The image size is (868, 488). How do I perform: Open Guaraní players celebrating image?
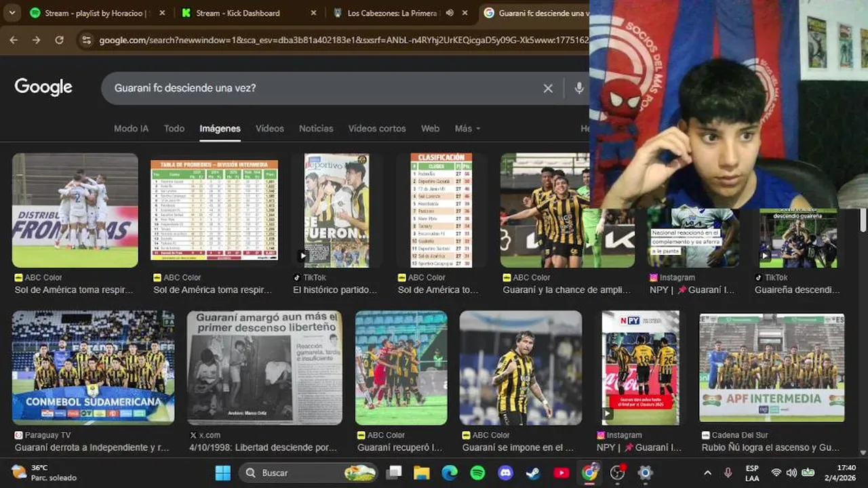tap(568, 210)
